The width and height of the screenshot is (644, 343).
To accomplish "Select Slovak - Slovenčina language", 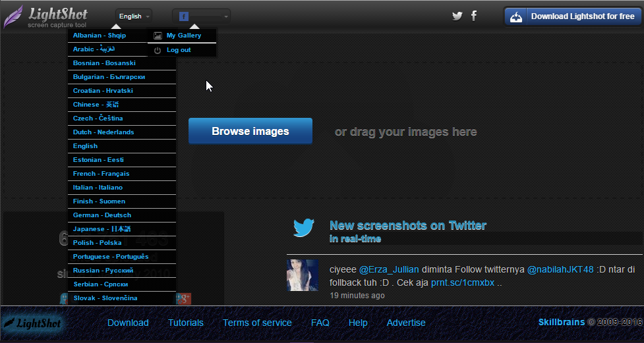I will tap(122, 298).
